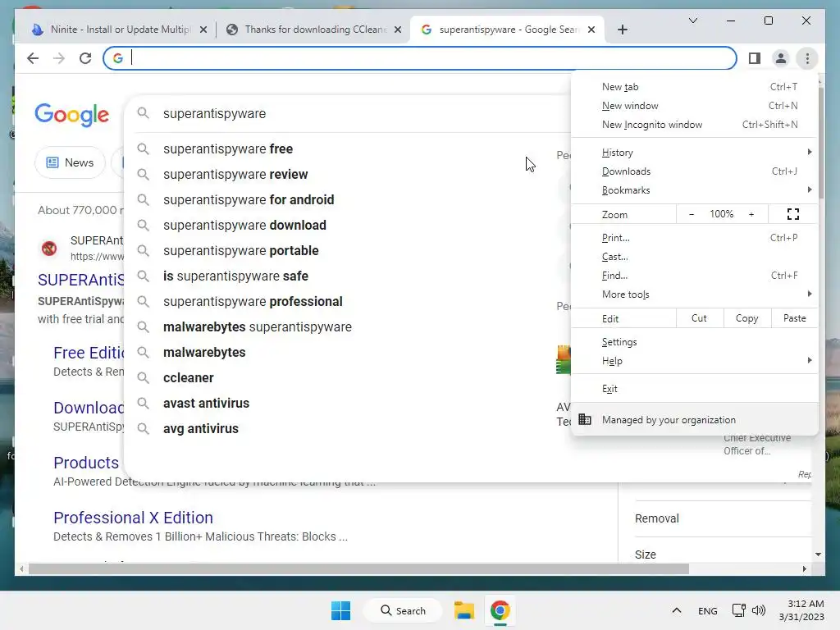This screenshot has height=630, width=840.
Task: Open the volume tray icon
Action: click(x=758, y=610)
